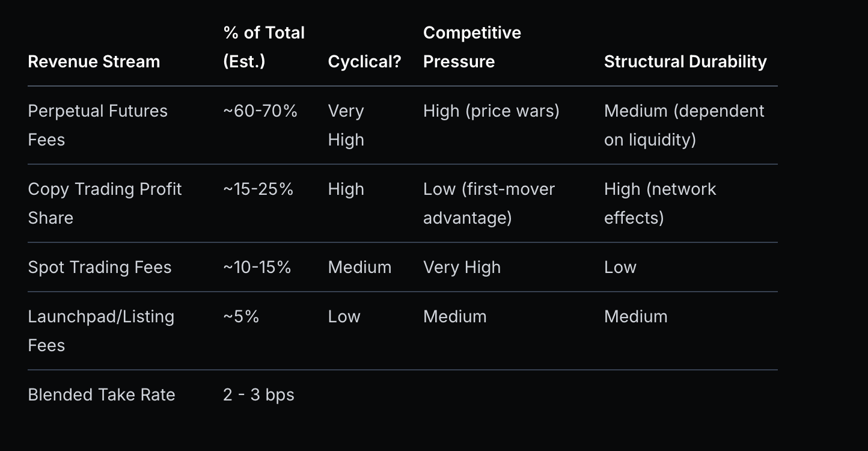Click the High (price wars) cell
The width and height of the screenshot is (868, 451).
[491, 111]
